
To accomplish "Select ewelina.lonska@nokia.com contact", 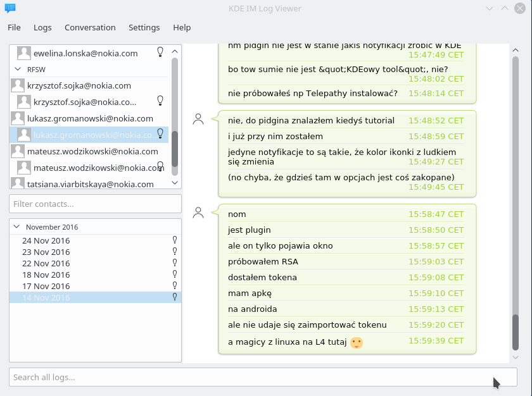I will [x=85, y=53].
